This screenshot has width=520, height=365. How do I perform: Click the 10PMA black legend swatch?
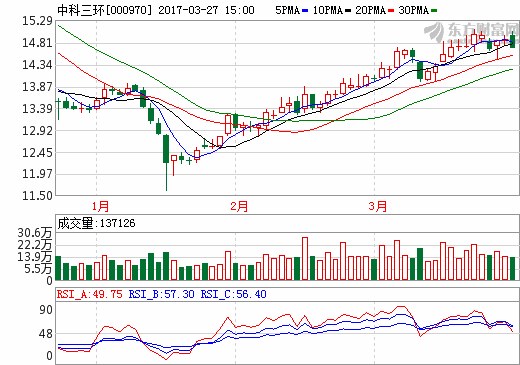[x=348, y=11]
